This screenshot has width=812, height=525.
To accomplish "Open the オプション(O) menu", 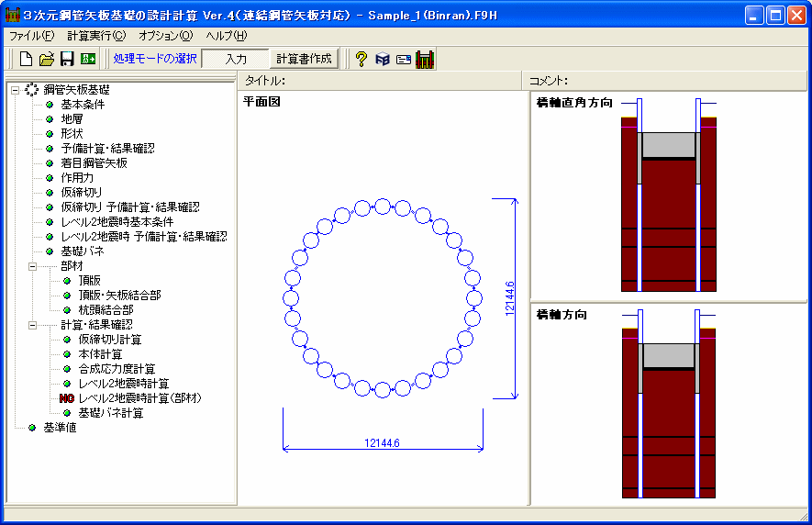I will tap(166, 36).
